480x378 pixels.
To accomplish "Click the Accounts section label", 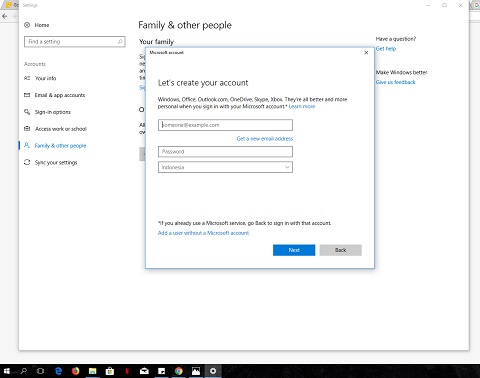I will pos(35,64).
